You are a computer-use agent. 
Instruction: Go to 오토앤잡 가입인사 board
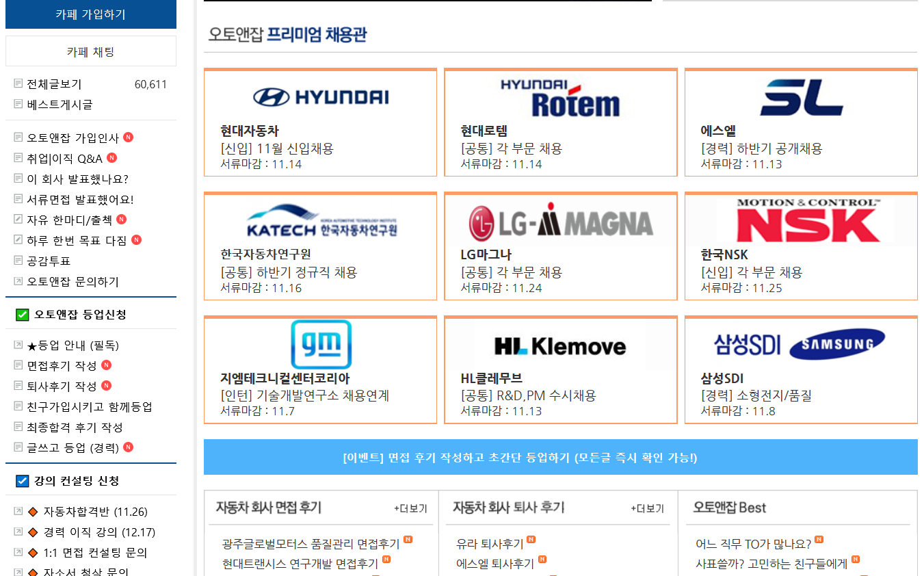pyautogui.click(x=72, y=138)
